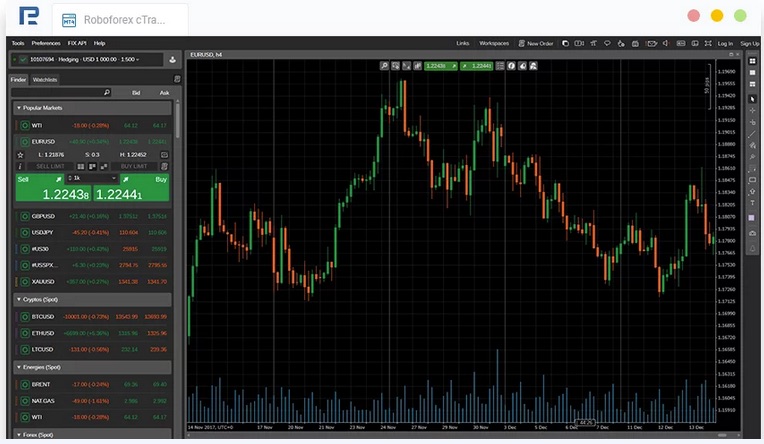Viewport: 764px width, 444px height.
Task: Click the green 1.22441 buy button on chart
Action: coord(477,66)
